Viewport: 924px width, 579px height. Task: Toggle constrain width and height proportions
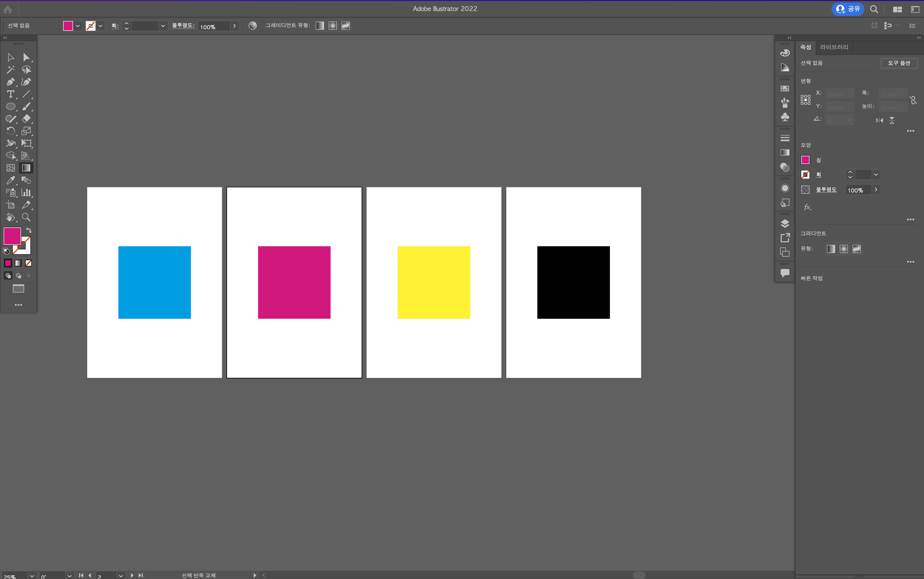tap(913, 100)
